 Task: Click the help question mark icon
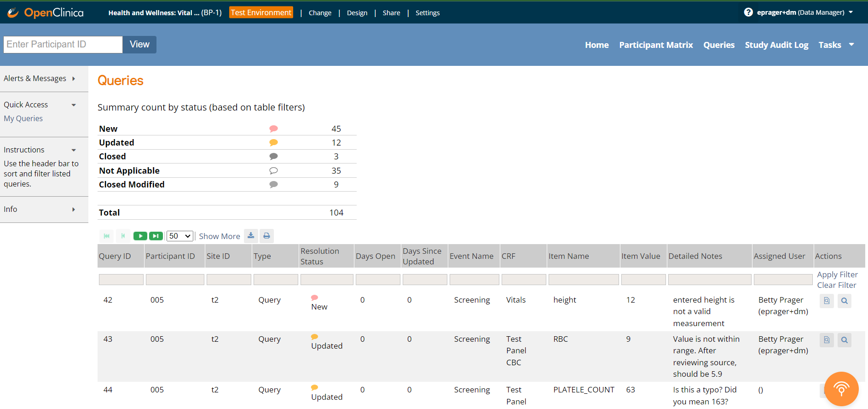click(x=748, y=12)
